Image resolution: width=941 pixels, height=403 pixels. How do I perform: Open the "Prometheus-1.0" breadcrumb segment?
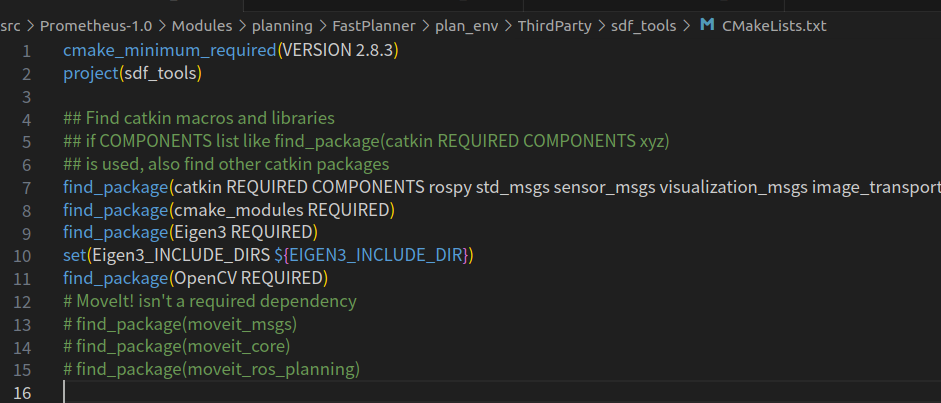(95, 26)
